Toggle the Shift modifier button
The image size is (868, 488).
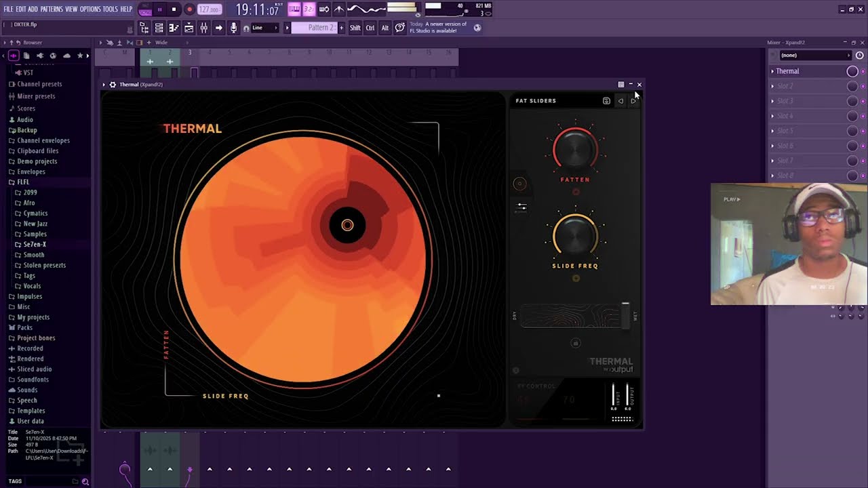click(355, 28)
